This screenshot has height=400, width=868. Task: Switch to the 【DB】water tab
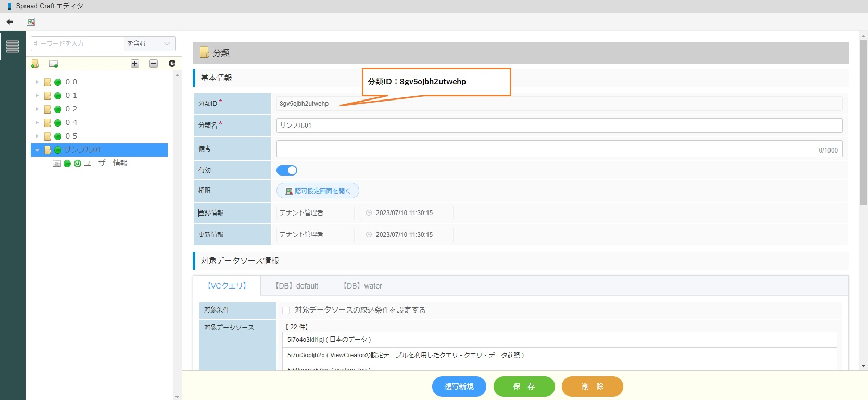[362, 286]
